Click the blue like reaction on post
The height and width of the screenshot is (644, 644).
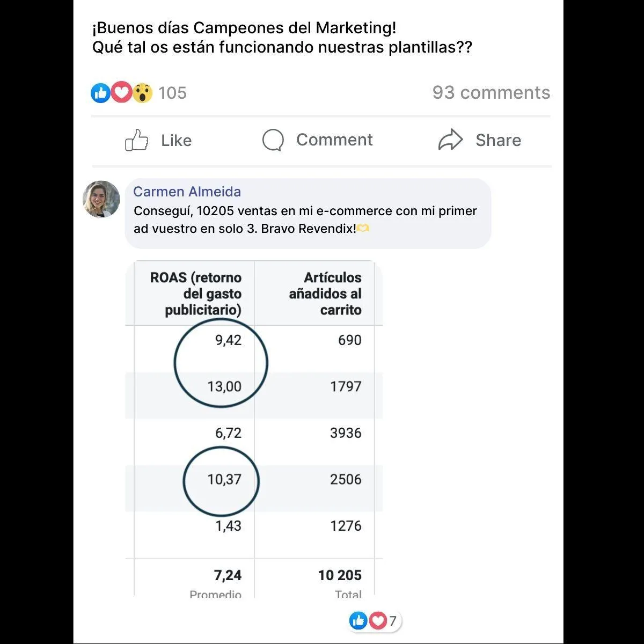pyautogui.click(x=101, y=93)
